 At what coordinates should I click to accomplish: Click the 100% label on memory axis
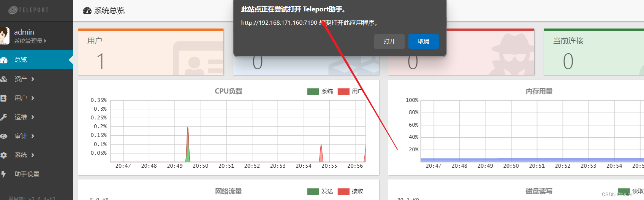[412, 100]
